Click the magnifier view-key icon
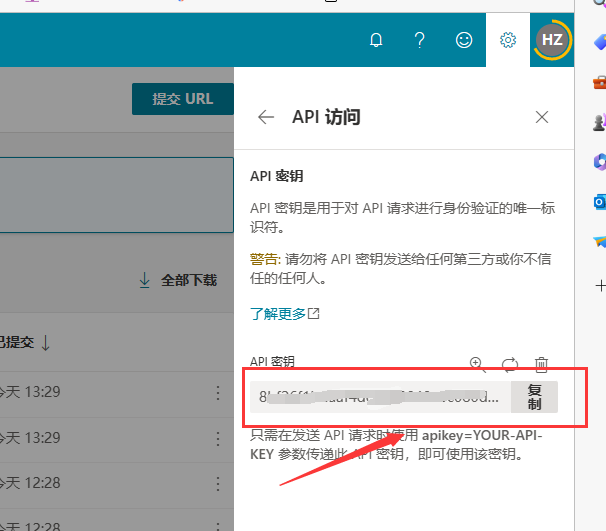606x531 pixels. [477, 364]
